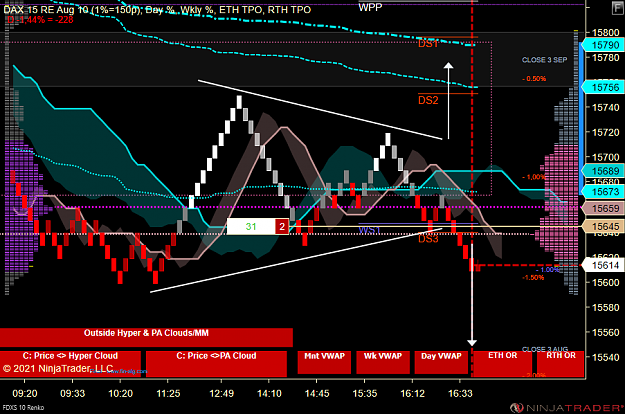Screen dimensions: 625x414
Task: Click the WS1 weekly support label
Action: [x=369, y=230]
